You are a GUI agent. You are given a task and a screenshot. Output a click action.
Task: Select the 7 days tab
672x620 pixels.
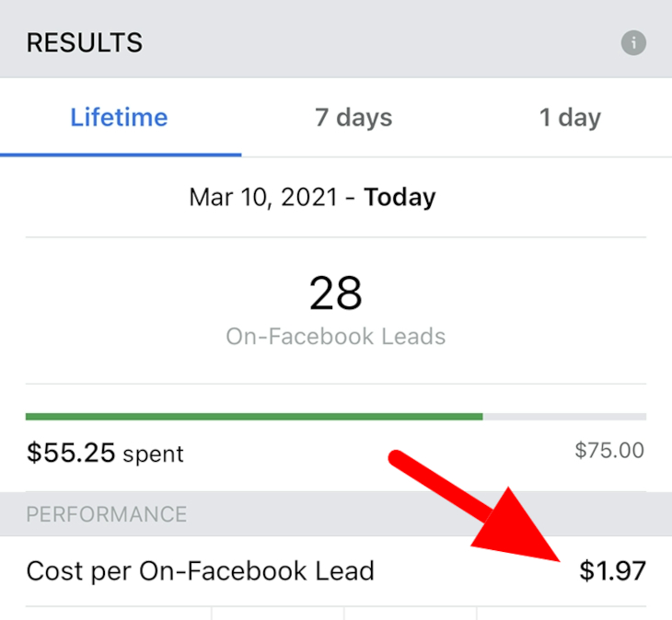click(353, 118)
